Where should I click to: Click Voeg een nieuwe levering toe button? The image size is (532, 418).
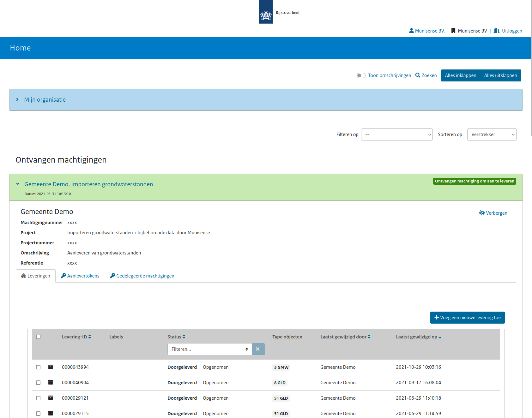467,318
